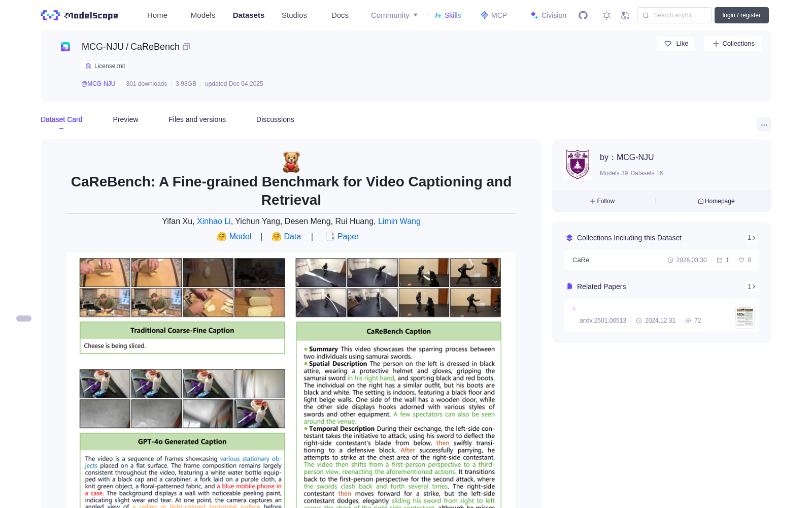Click the paper preview thumbnail
Image resolution: width=812 pixels, height=508 pixels.
745,315
